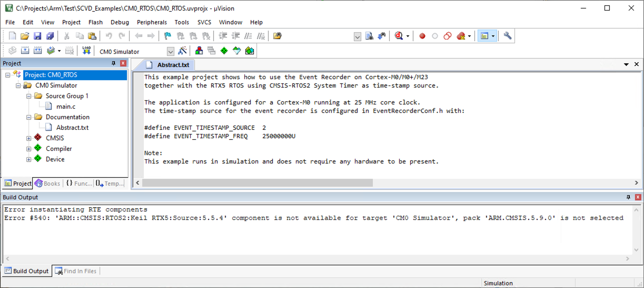The image size is (644, 288).
Task: Switch to the Templates tab
Action: click(110, 184)
